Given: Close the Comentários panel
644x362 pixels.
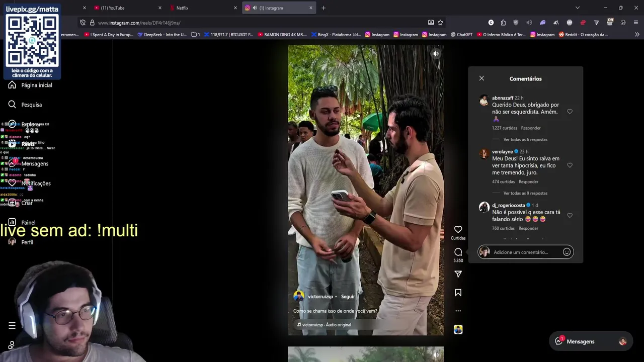Looking at the screenshot, I should [x=481, y=78].
